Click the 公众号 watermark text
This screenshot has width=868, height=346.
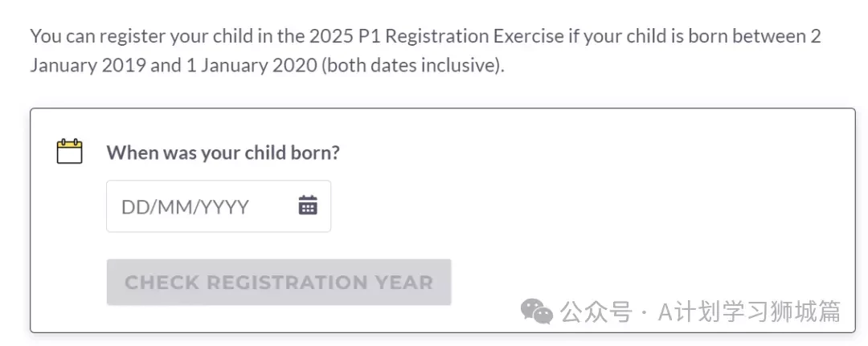(596, 311)
